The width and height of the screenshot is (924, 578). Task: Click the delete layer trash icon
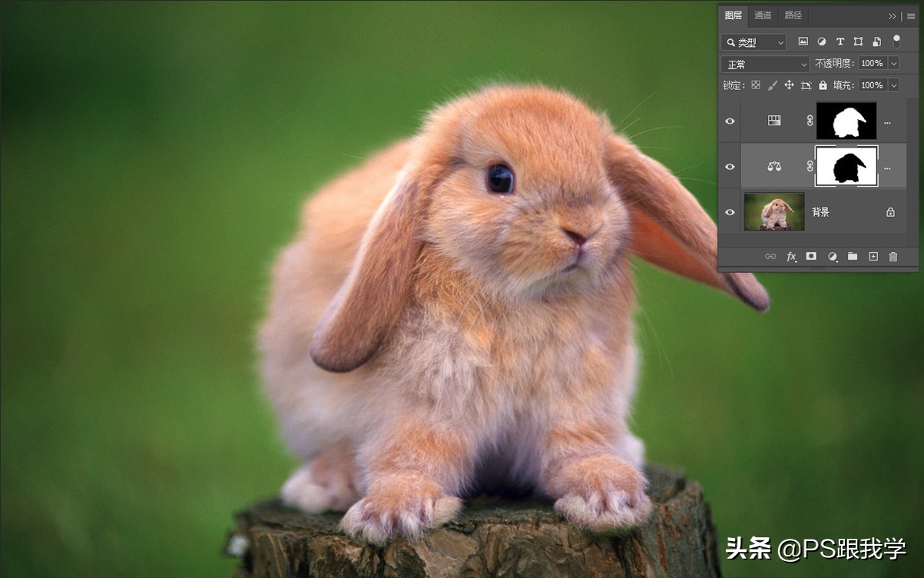coord(893,257)
